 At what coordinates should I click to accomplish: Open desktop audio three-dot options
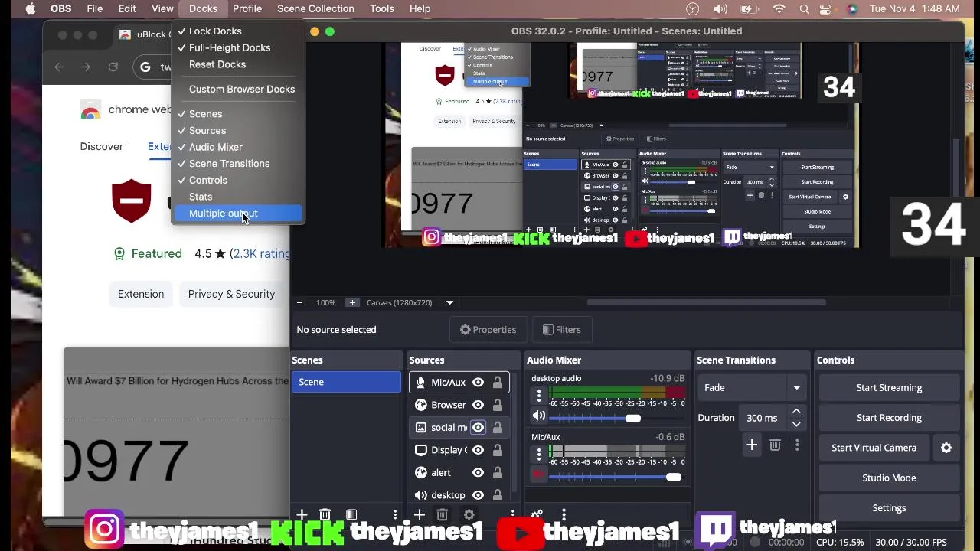pos(539,396)
